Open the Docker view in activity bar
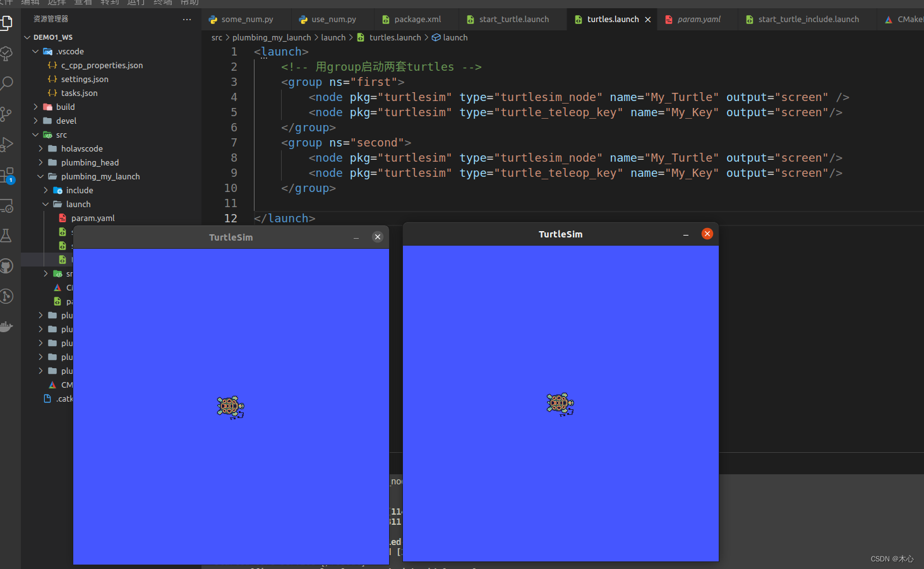 click(x=6, y=326)
